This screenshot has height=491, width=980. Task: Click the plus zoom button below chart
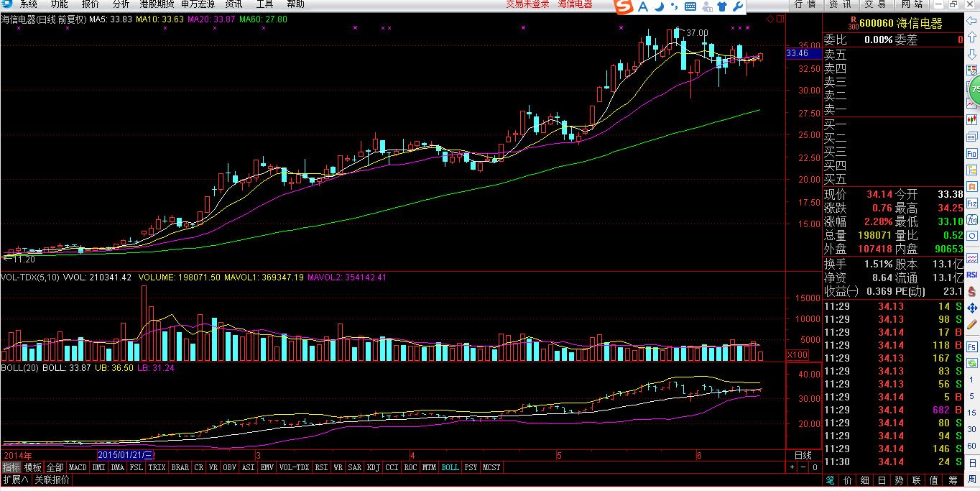click(792, 467)
